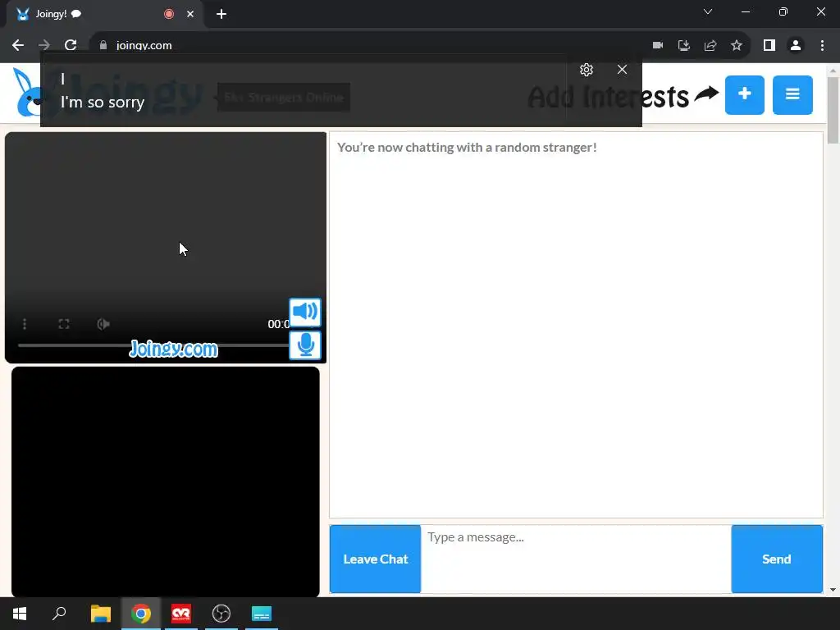Open video player more options menu

coord(24,324)
